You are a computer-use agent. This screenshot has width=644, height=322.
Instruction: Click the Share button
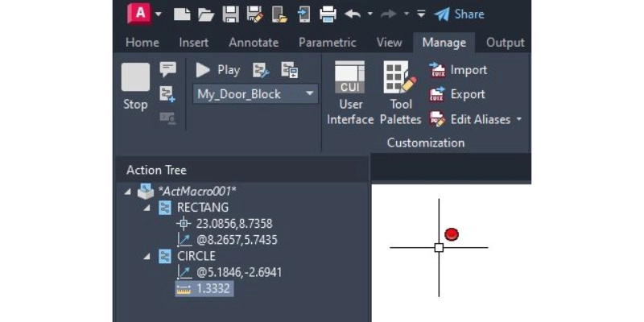point(459,14)
